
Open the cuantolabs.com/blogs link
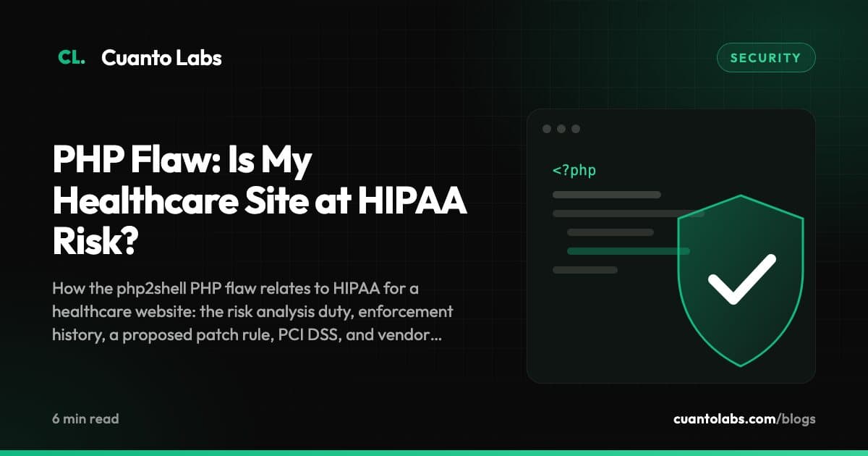(x=744, y=419)
